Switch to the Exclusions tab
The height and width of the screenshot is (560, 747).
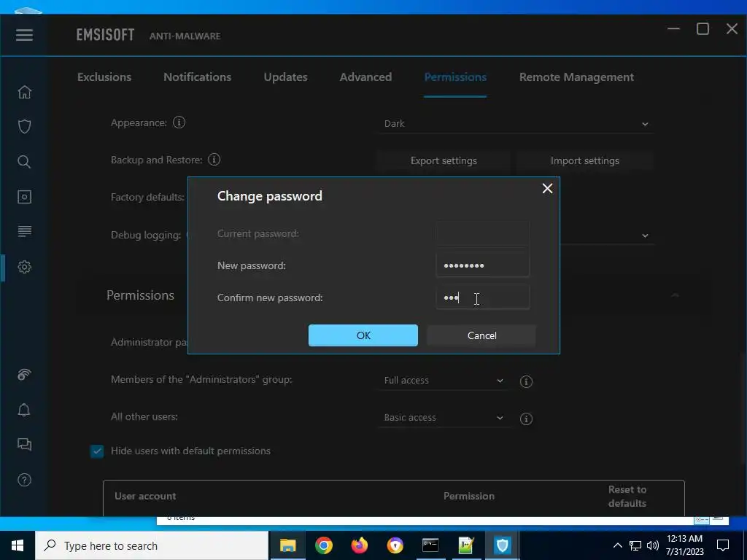pyautogui.click(x=104, y=77)
